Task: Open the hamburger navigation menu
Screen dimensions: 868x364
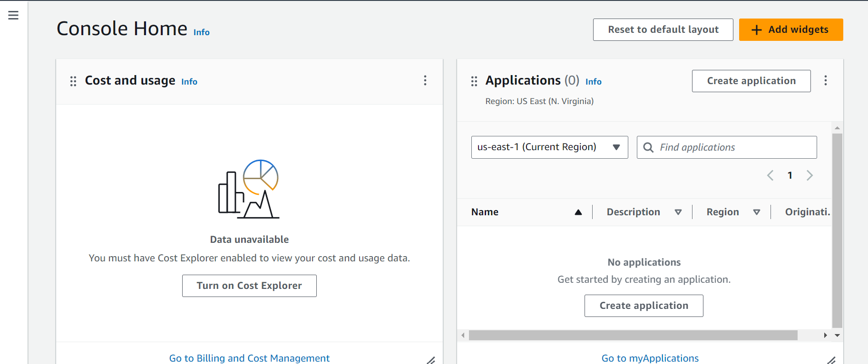Action: click(13, 16)
